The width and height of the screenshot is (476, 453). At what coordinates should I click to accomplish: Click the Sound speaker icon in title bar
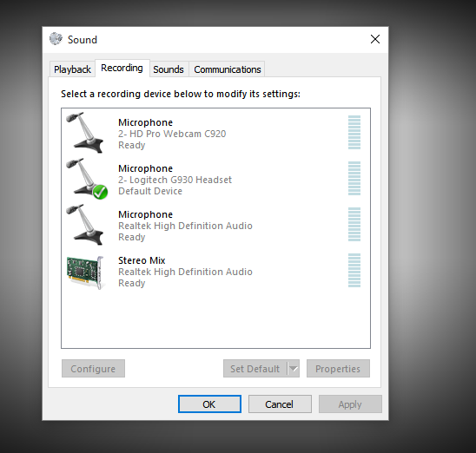56,39
